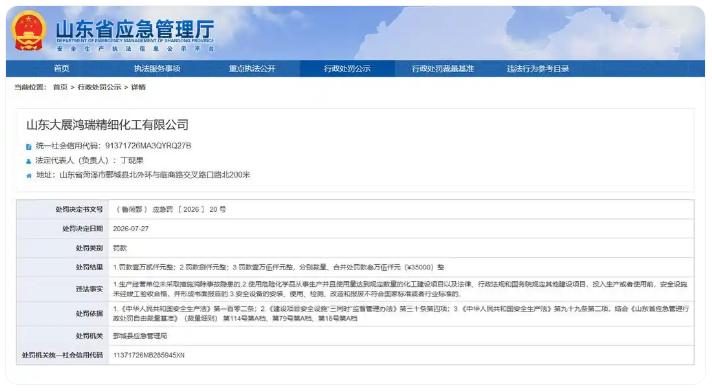712x391 pixels.
Task: Click the 处罚决定日期 row label
Action: pos(83,228)
